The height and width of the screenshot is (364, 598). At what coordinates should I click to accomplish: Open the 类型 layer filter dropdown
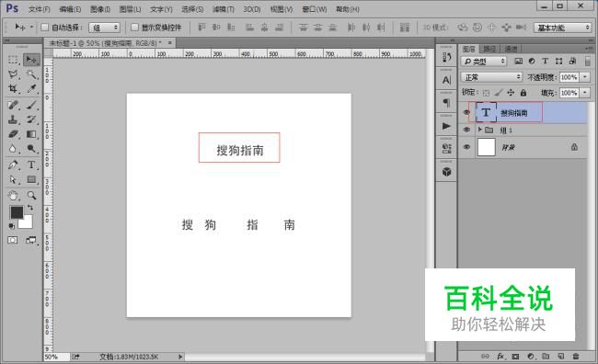(484, 61)
